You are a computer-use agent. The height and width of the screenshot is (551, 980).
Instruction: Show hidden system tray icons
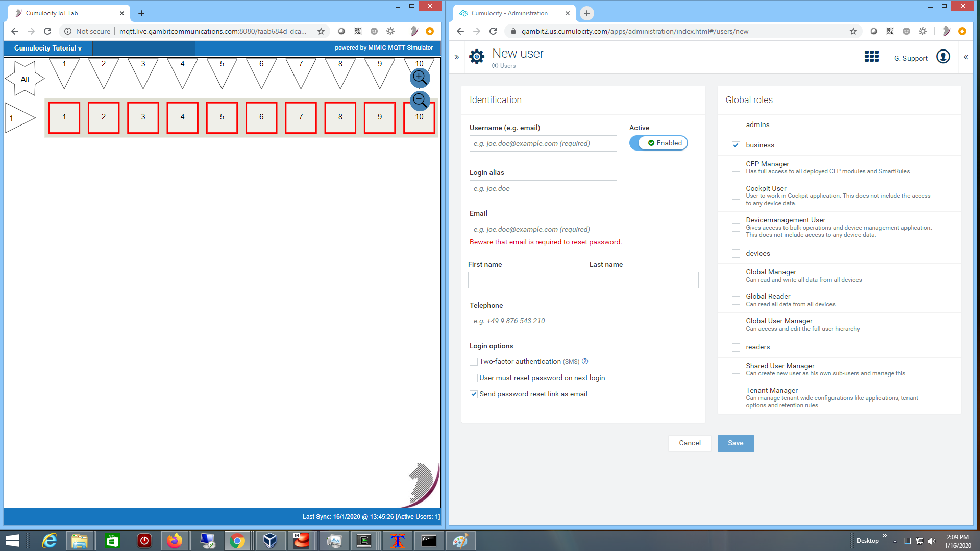pos(895,541)
